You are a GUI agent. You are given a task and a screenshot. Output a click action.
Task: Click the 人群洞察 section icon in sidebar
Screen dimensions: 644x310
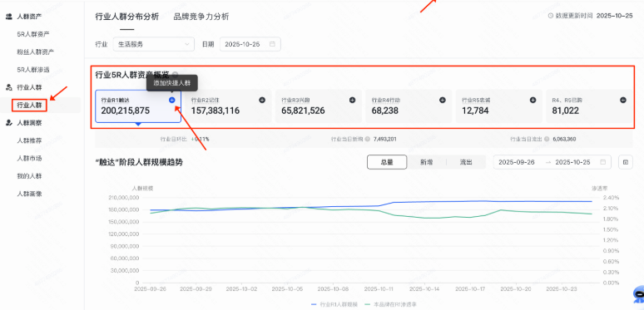pyautogui.click(x=9, y=123)
